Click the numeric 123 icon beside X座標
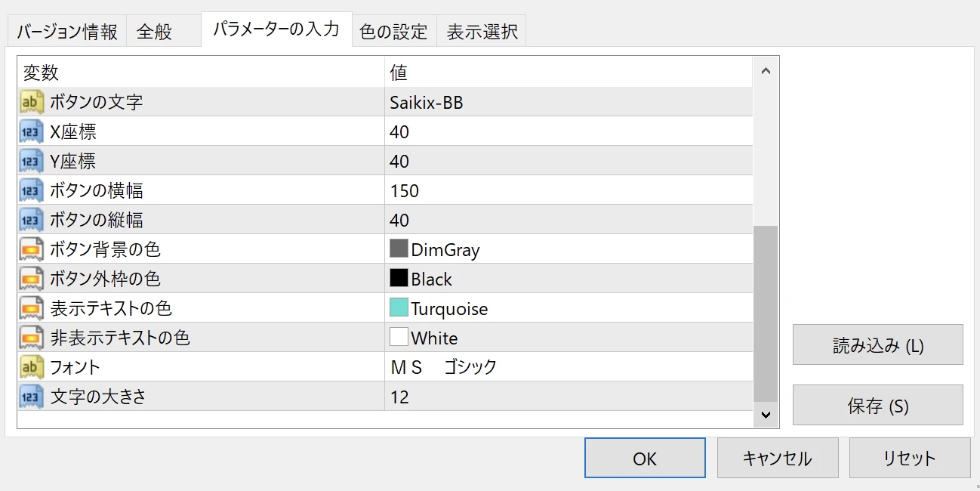Viewport: 980px width, 491px height. click(x=28, y=131)
